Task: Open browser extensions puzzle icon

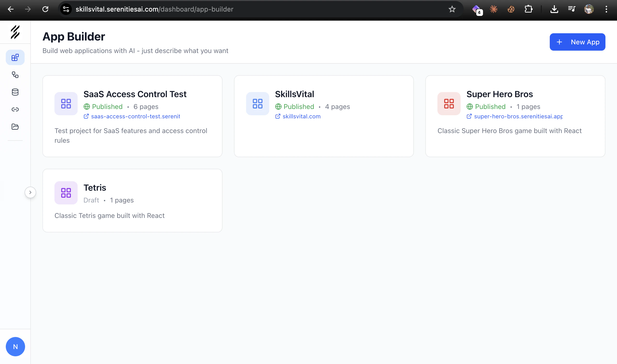Action: pyautogui.click(x=528, y=9)
